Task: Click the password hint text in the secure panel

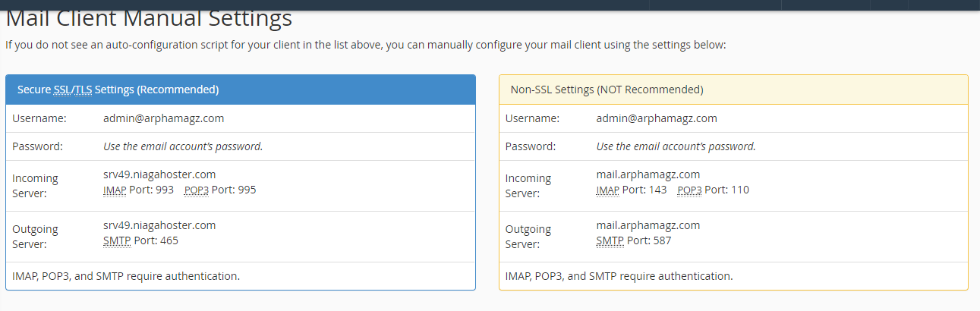Action: coord(183,146)
